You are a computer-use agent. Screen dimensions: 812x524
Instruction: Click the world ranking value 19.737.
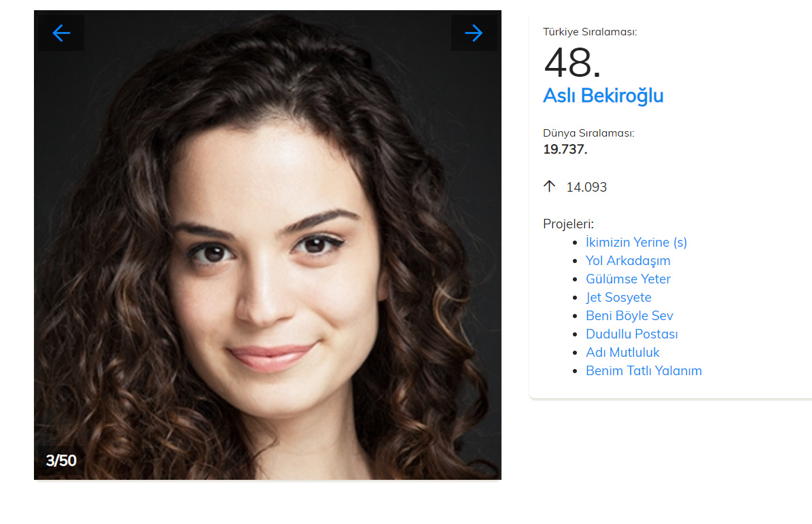coord(565,149)
